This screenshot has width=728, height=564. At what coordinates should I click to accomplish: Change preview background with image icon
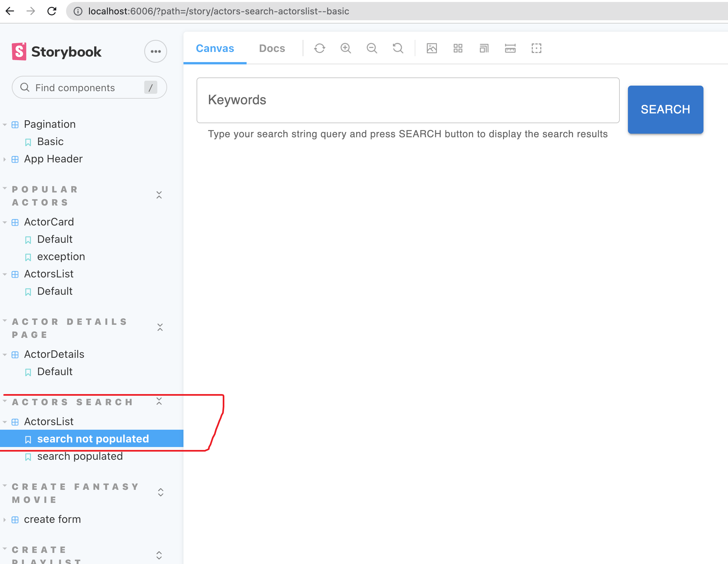click(432, 49)
